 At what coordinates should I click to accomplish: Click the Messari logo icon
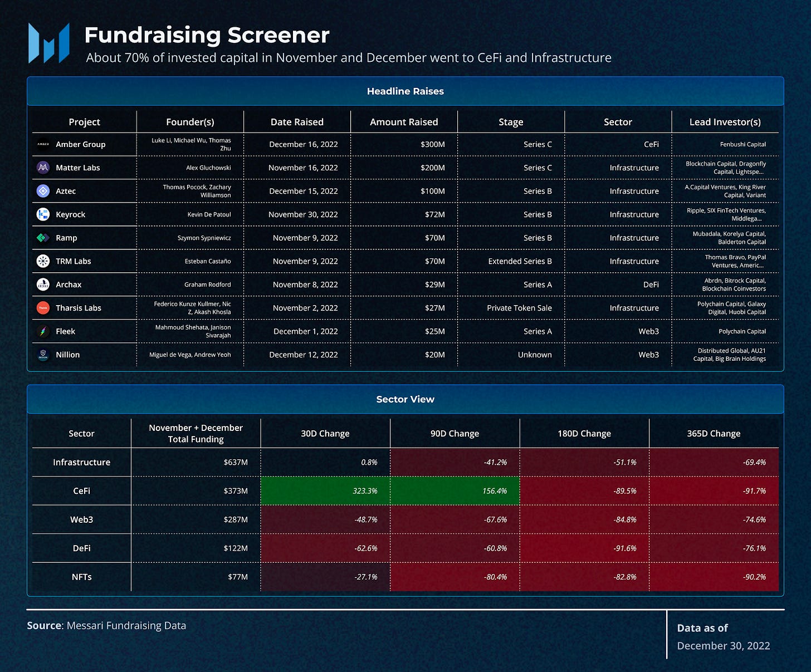click(x=49, y=43)
